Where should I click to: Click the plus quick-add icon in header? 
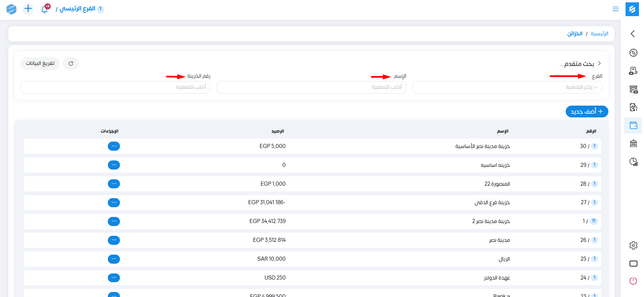pyautogui.click(x=28, y=9)
